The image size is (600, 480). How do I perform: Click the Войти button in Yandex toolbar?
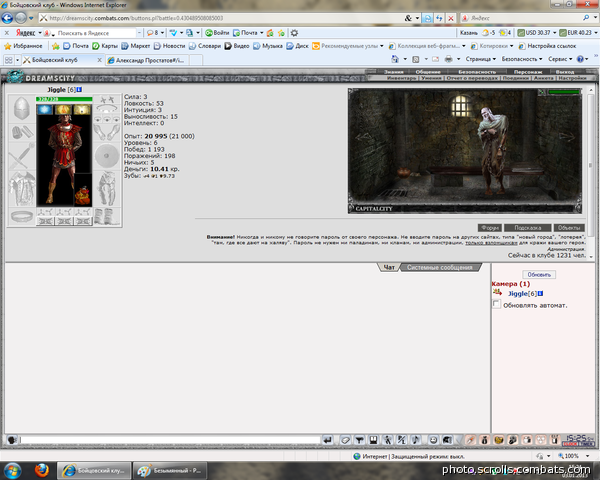pos(217,33)
